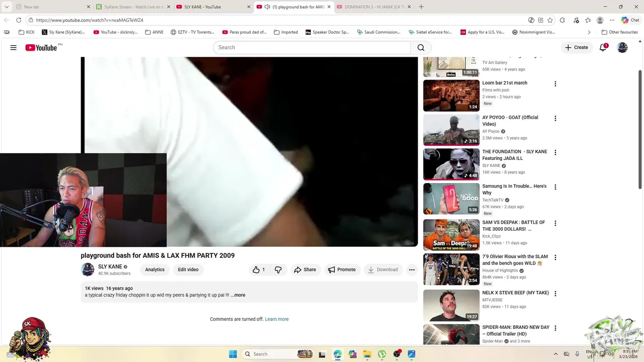Show more bookmarks chevron
This screenshot has width=644, height=362.
(x=589, y=32)
